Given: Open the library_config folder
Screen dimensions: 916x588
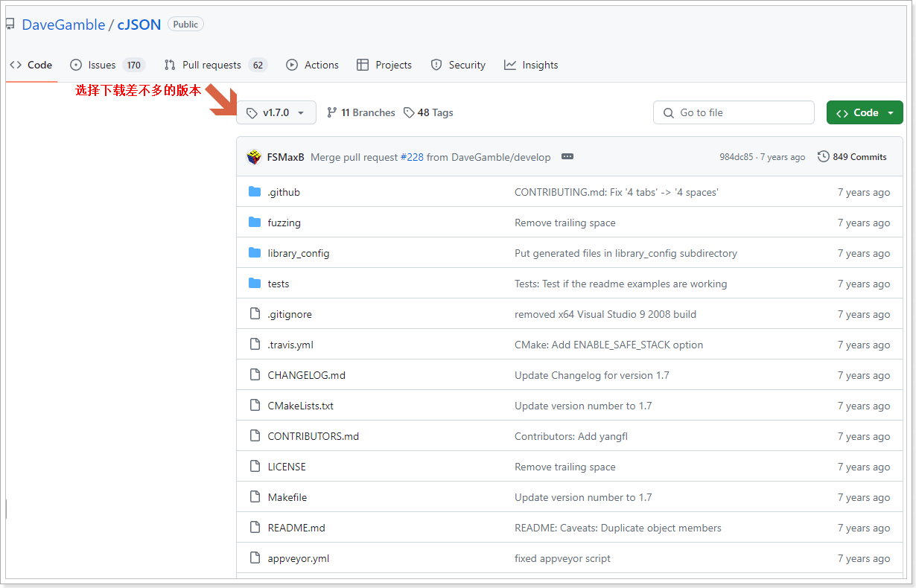Looking at the screenshot, I should point(299,253).
